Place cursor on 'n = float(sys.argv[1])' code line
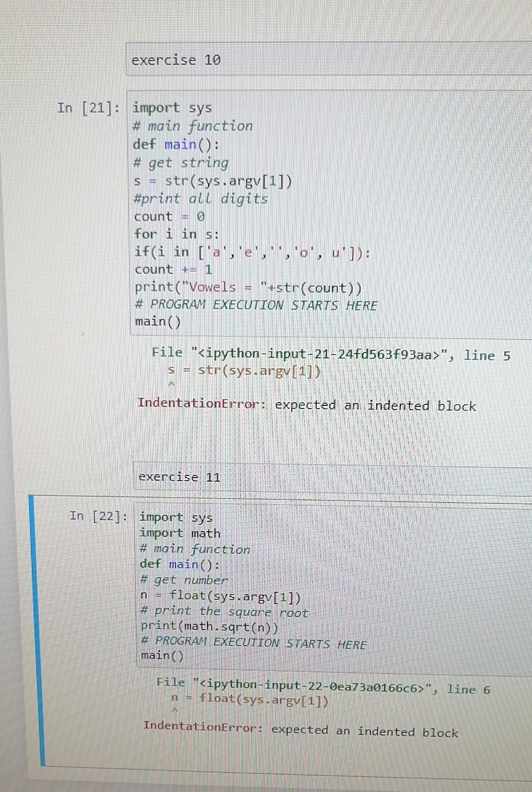This screenshot has width=532, height=792. (221, 595)
